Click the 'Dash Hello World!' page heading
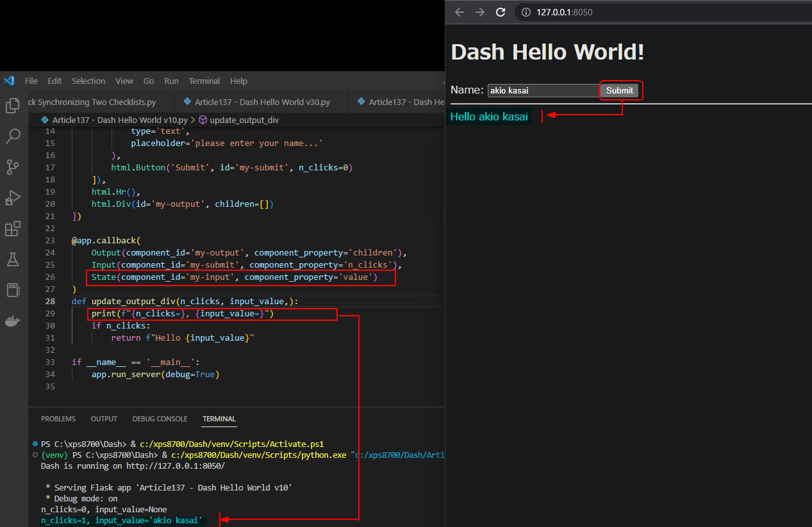The width and height of the screenshot is (812, 527). click(547, 52)
